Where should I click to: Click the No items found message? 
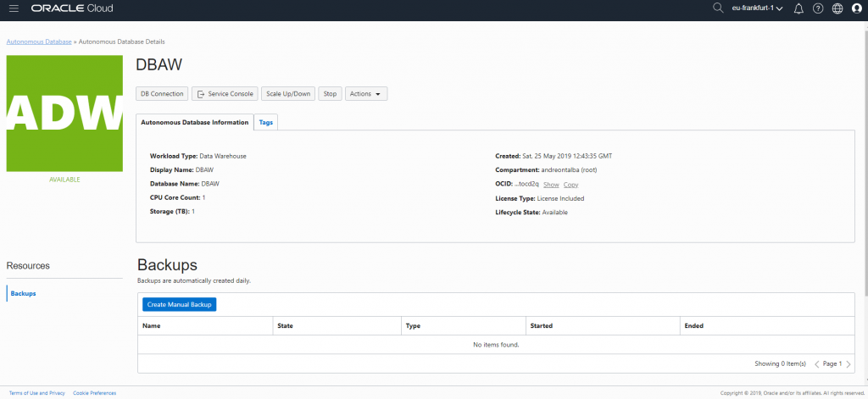point(496,345)
